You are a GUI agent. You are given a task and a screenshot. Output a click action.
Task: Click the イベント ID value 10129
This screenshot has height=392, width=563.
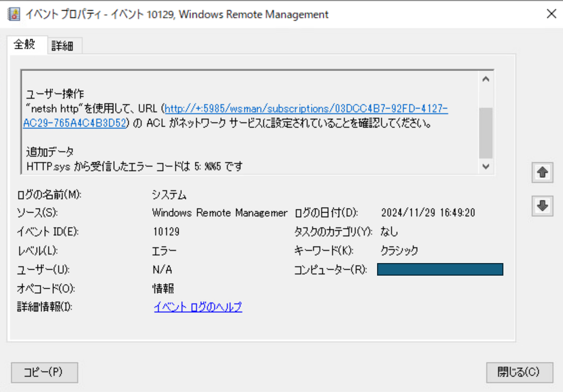pos(166,231)
